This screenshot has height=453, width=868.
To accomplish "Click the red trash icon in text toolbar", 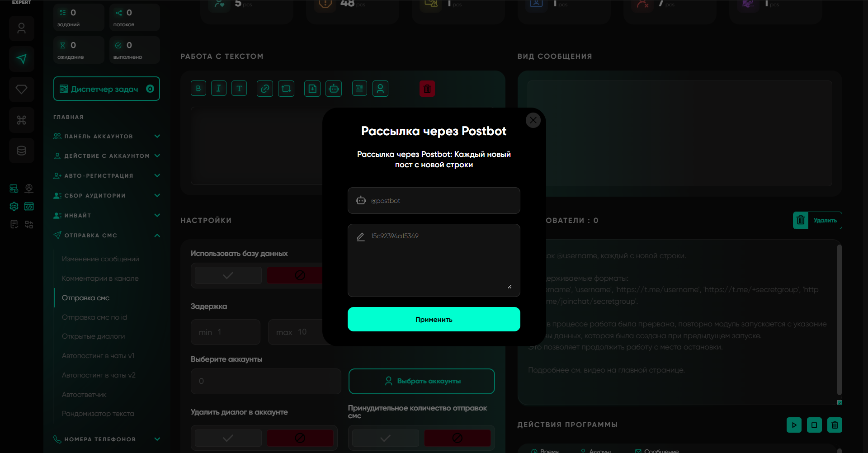I will click(x=427, y=89).
